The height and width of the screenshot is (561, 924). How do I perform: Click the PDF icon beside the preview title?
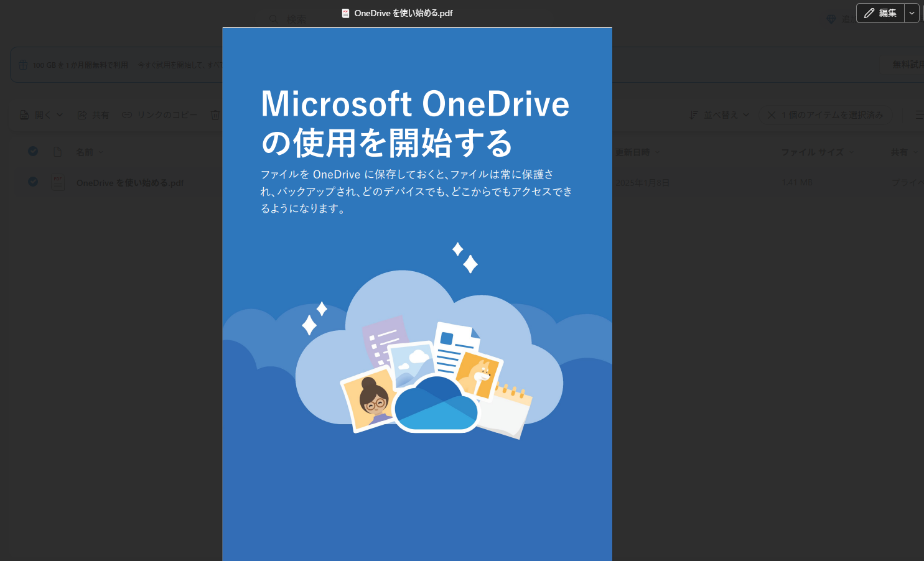click(345, 13)
